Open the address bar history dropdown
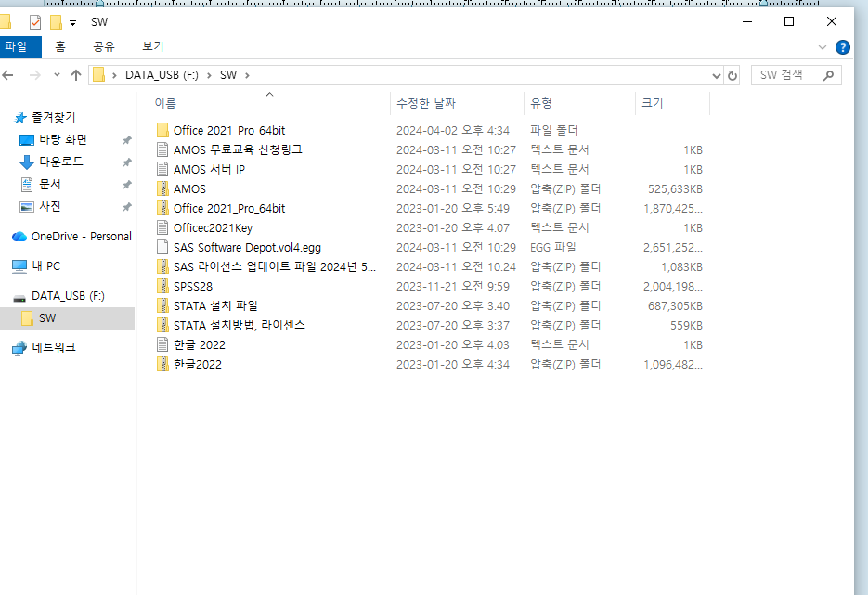This screenshot has height=595, width=868. [717, 76]
